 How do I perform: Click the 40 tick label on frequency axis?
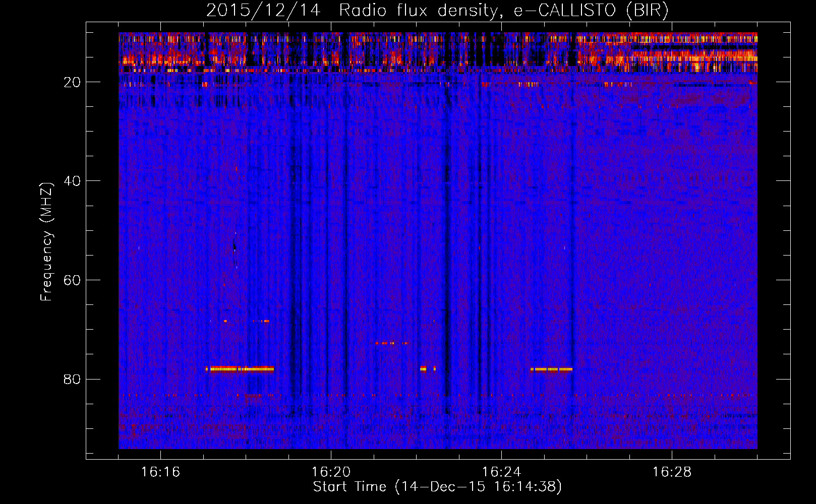[72, 181]
